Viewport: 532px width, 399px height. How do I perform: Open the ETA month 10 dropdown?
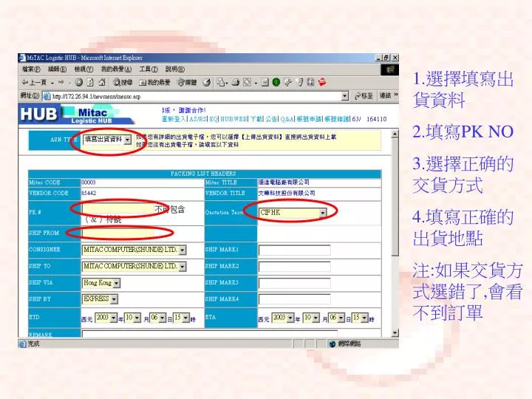tap(311, 318)
